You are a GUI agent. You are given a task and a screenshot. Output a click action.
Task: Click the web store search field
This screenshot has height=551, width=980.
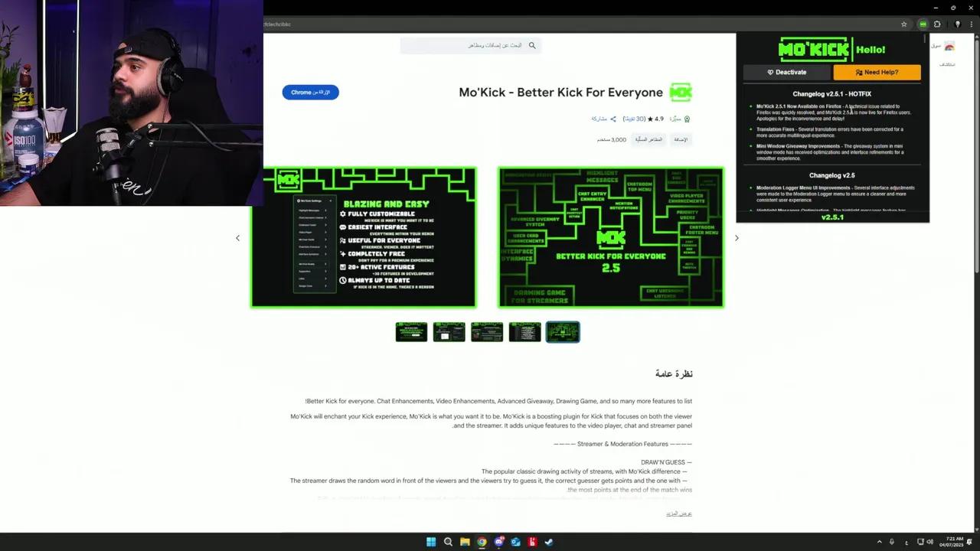[x=470, y=46]
